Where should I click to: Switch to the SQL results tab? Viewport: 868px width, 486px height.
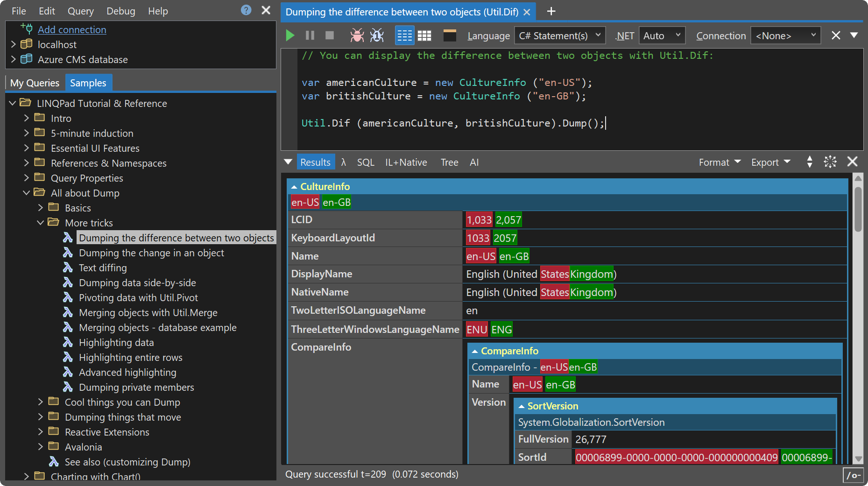click(x=366, y=162)
